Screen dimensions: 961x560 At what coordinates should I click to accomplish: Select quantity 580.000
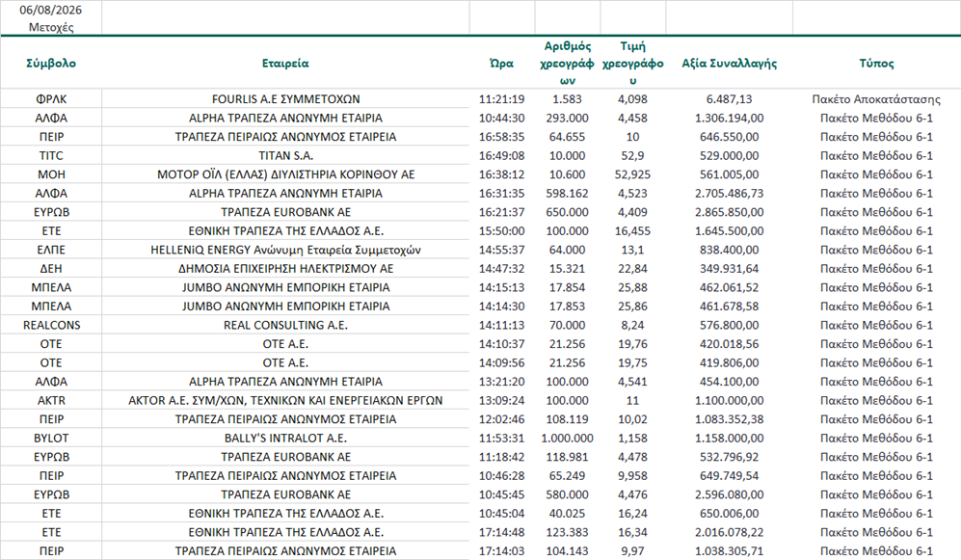pos(568,494)
